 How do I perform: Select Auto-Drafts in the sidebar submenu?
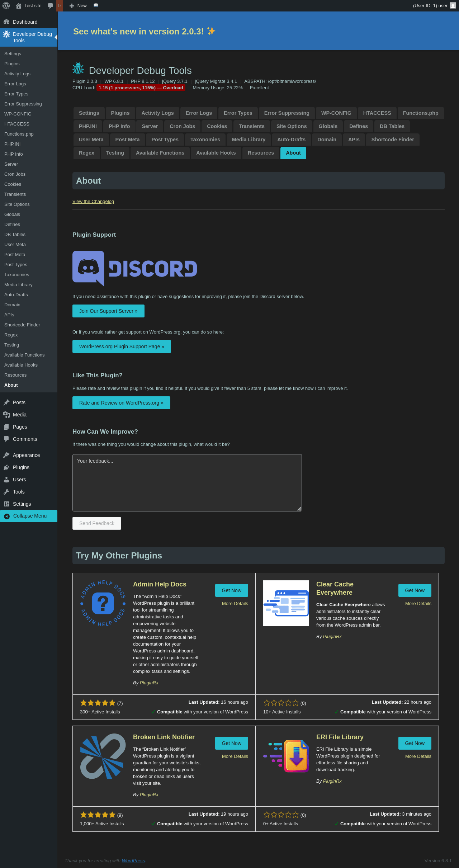(x=29, y=295)
